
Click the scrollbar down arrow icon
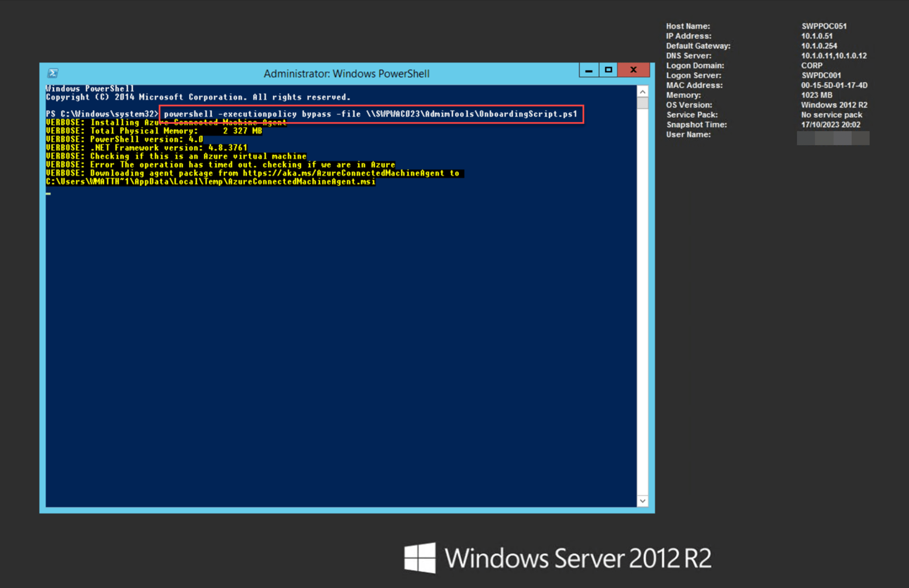coord(643,501)
